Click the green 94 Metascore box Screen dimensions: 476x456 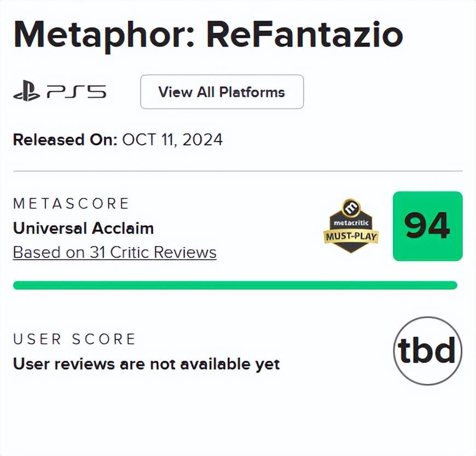(427, 226)
